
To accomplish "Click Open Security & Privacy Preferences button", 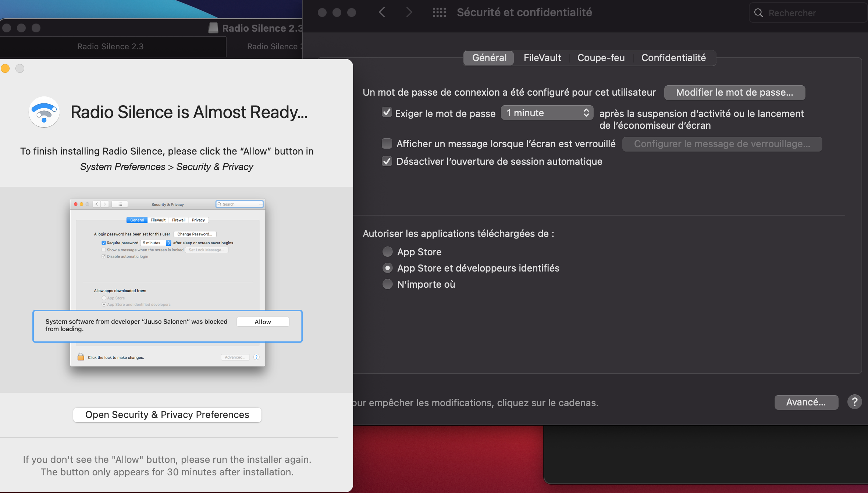I will (x=167, y=415).
